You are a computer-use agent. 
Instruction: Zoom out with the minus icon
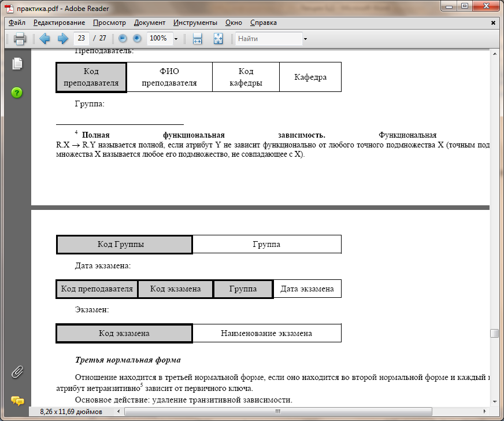click(123, 39)
